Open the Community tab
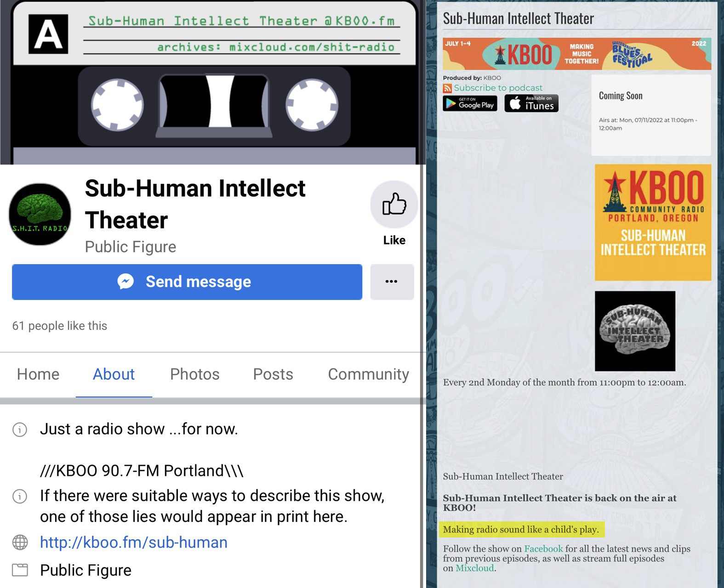724x588 pixels. point(368,374)
